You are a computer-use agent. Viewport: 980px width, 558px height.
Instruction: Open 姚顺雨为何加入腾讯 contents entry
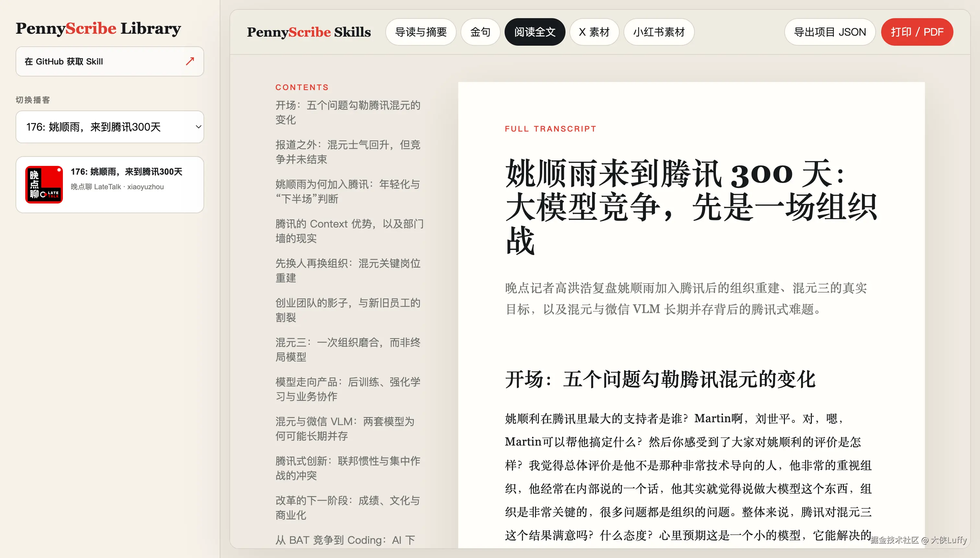[348, 191]
